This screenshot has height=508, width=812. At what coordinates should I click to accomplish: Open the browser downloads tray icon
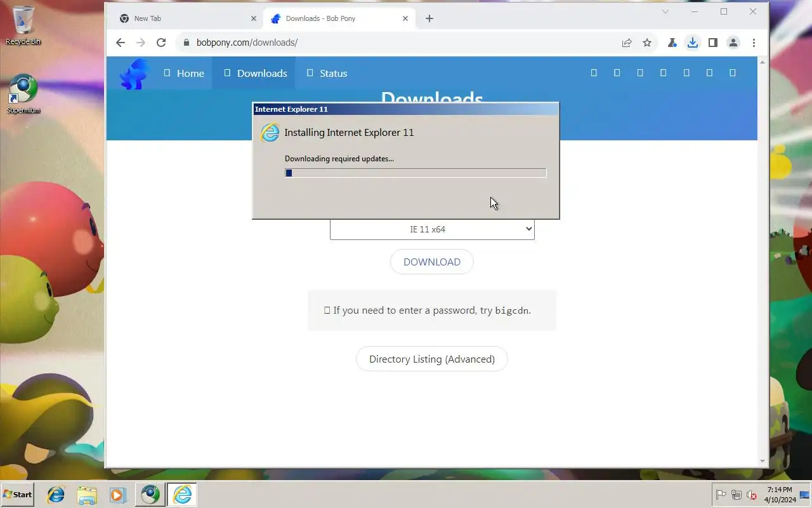(x=692, y=43)
